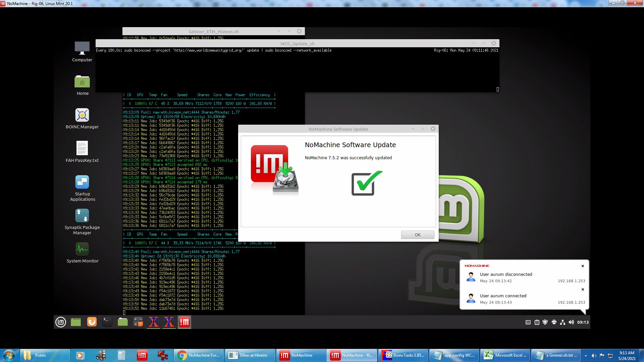Image resolution: width=644 pixels, height=362 pixels.
Task: Dismiss the 'User aurum connected' notification
Action: coord(583,289)
